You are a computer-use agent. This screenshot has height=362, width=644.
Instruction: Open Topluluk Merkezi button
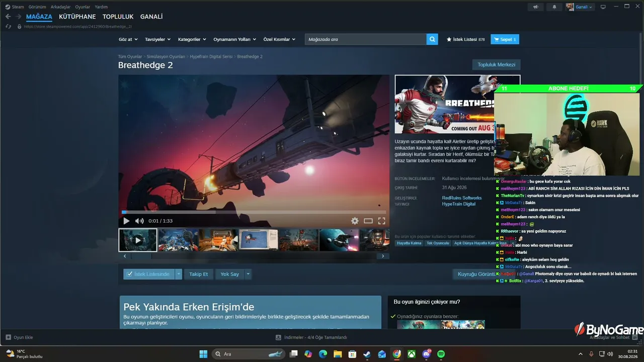click(496, 65)
